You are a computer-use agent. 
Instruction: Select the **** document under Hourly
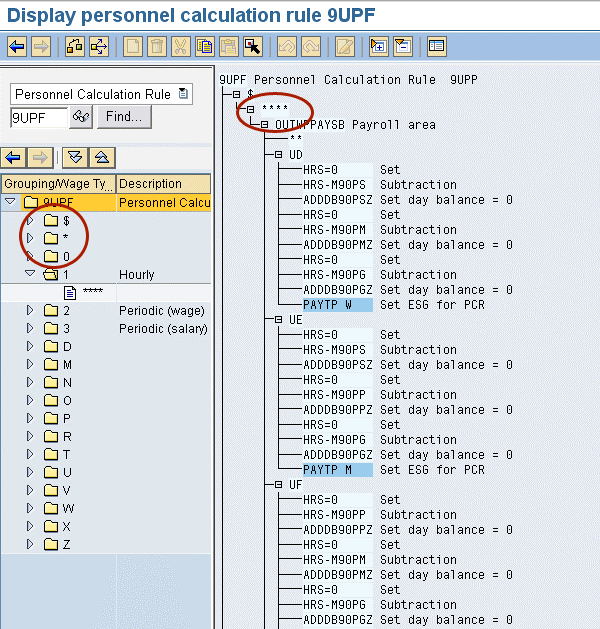(x=92, y=293)
